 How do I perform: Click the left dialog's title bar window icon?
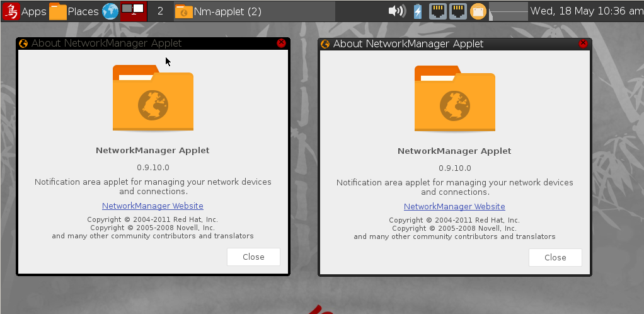23,44
